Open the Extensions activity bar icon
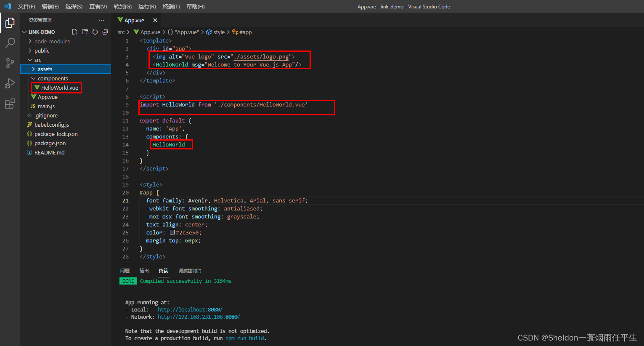644x346 pixels. click(10, 104)
